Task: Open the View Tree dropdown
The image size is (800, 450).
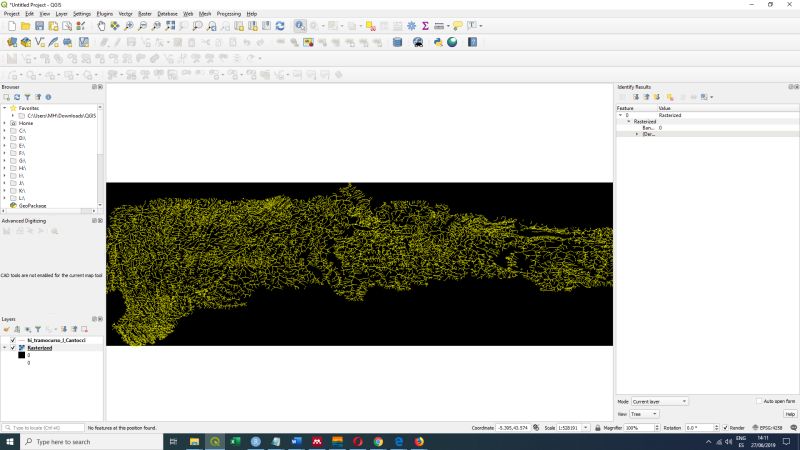Action: (x=644, y=414)
